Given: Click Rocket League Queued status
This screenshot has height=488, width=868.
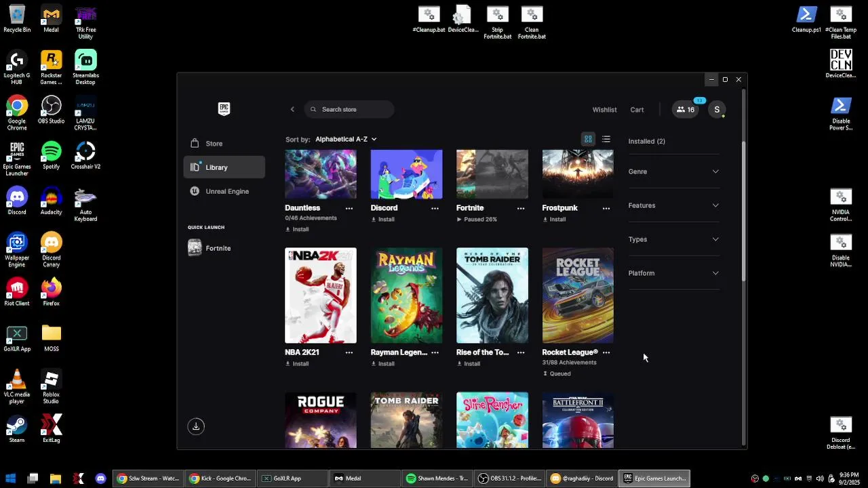Looking at the screenshot, I should [x=557, y=373].
